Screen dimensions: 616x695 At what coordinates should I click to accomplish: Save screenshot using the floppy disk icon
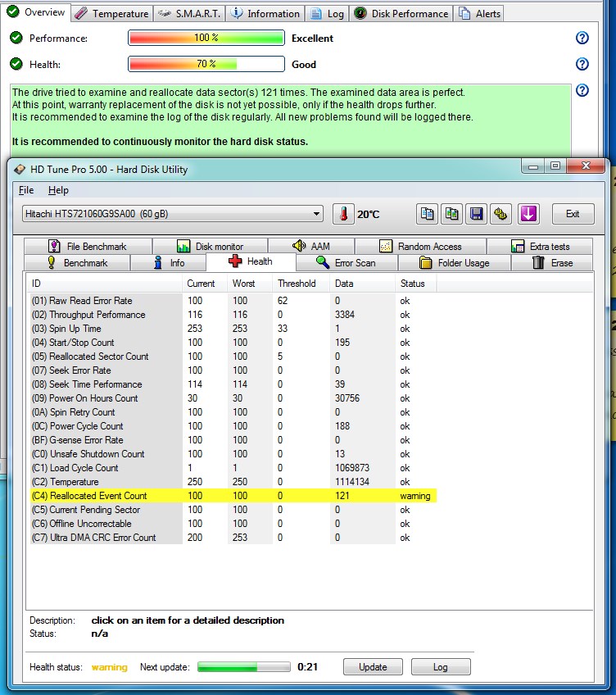(x=477, y=214)
